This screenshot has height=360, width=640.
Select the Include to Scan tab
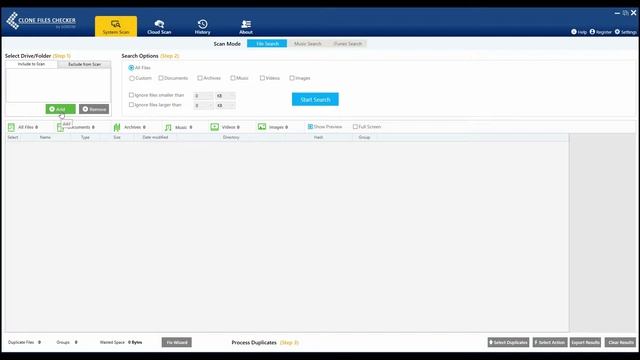(31, 64)
